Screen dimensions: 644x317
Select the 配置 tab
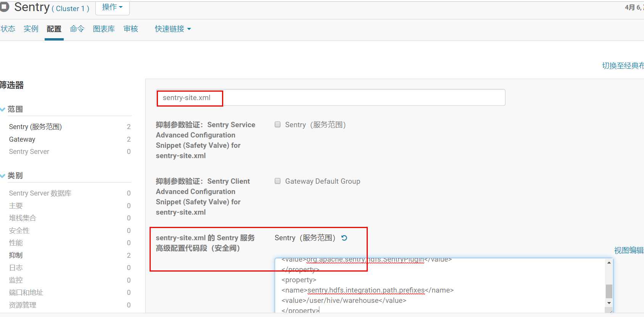pyautogui.click(x=54, y=29)
